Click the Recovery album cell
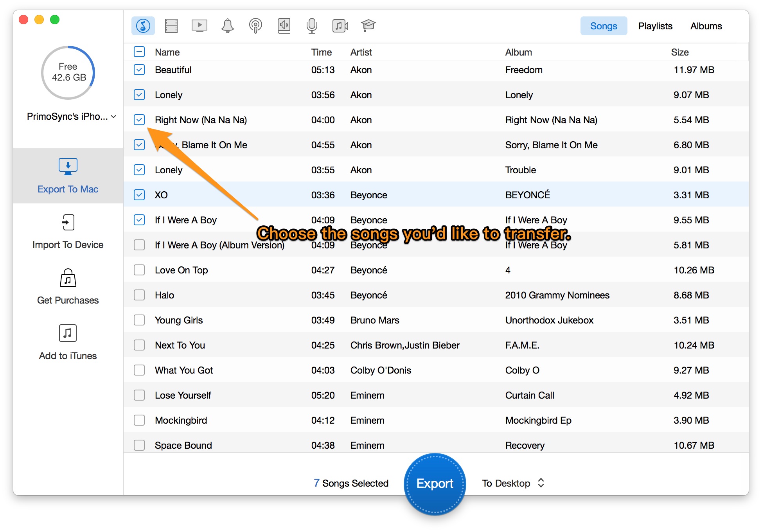 tap(525, 445)
